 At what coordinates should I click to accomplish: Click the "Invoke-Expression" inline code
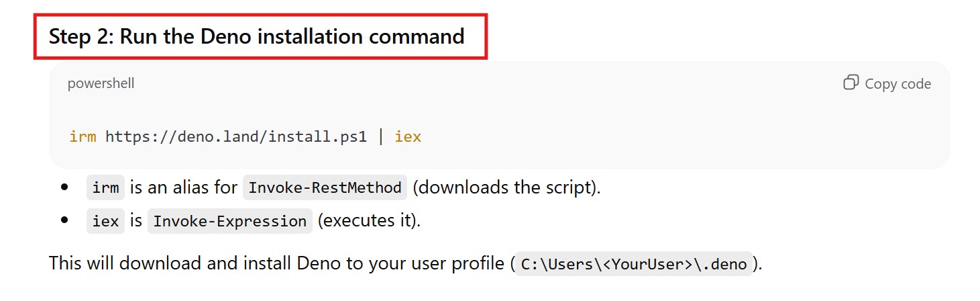(230, 221)
